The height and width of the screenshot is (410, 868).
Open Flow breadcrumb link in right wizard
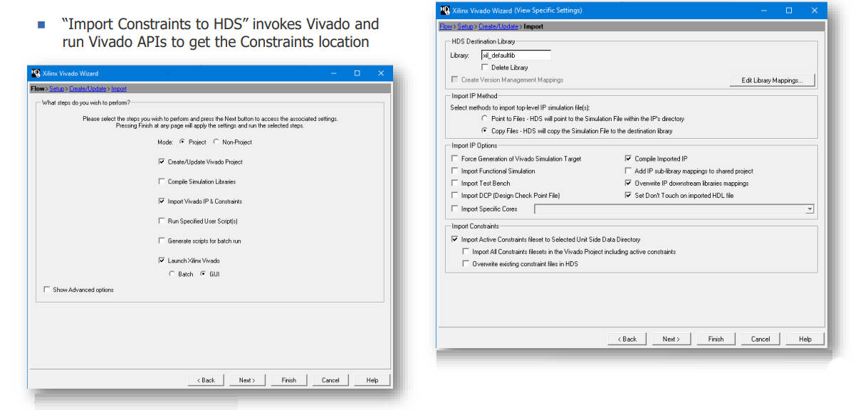(x=446, y=26)
